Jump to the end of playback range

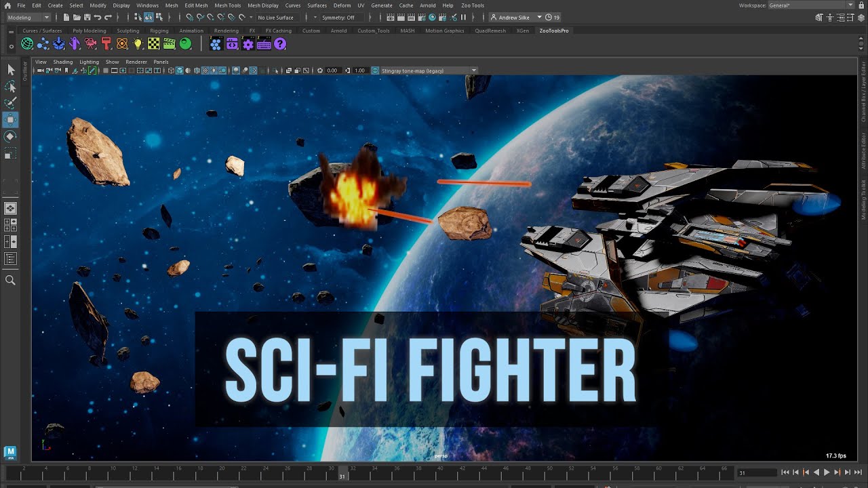(x=858, y=472)
